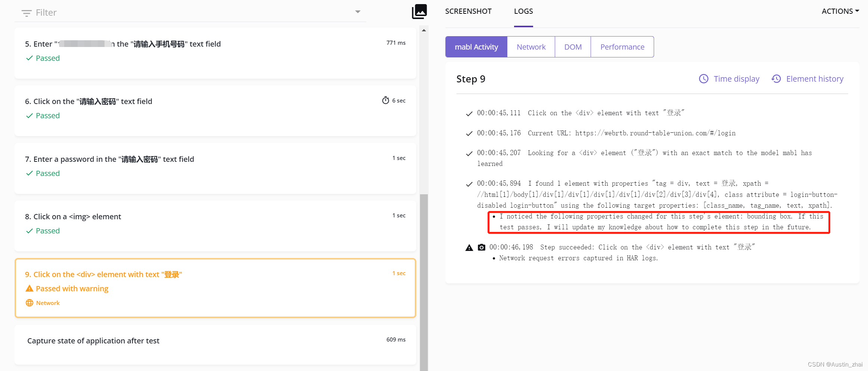This screenshot has width=868, height=371.
Task: Click the Passed checkmark in step 5
Action: (29, 58)
